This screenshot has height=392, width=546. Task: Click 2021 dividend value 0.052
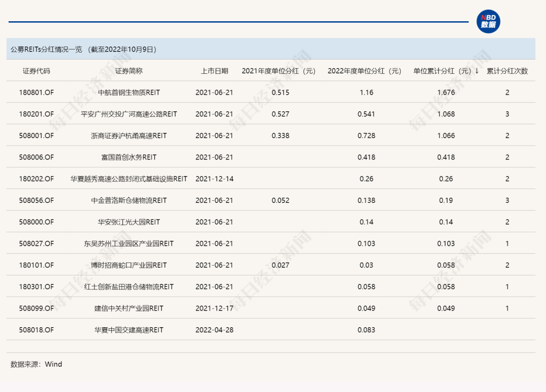click(280, 201)
